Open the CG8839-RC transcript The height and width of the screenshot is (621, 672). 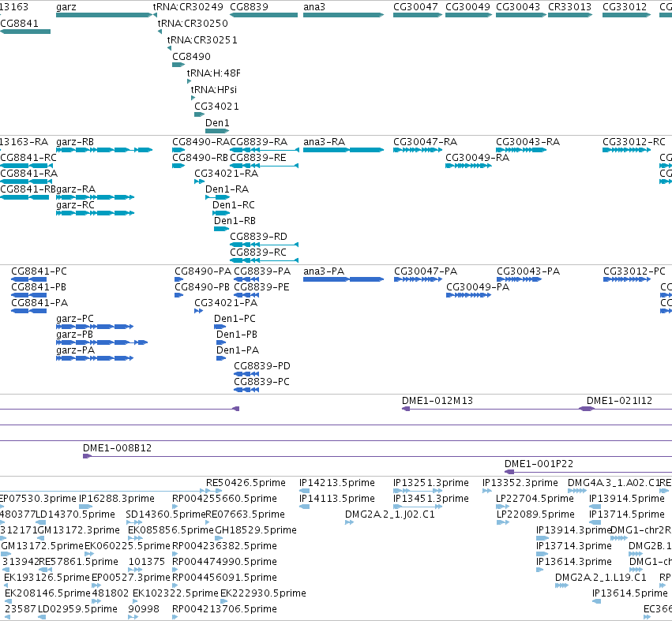coord(264,260)
